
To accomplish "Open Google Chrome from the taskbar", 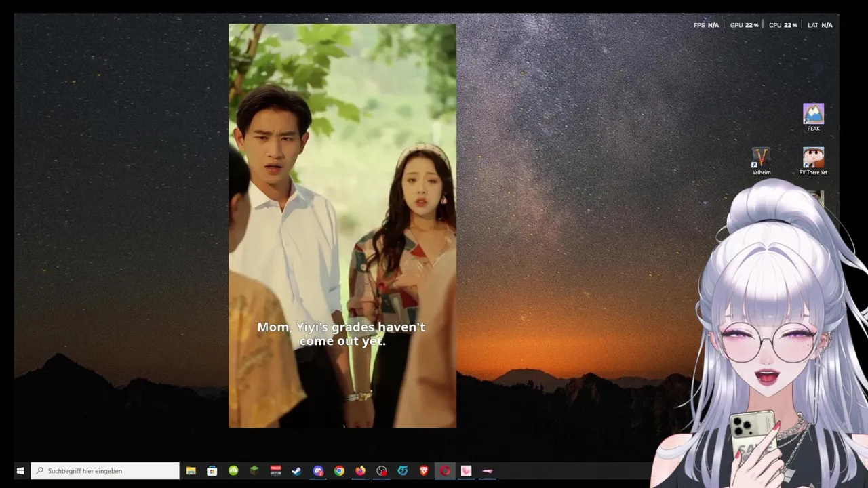I will pos(339,470).
